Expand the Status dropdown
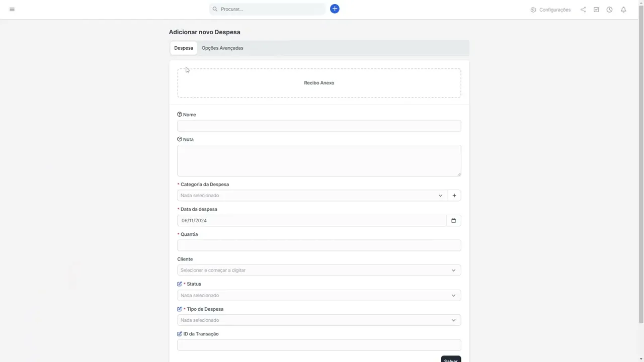 click(319, 296)
